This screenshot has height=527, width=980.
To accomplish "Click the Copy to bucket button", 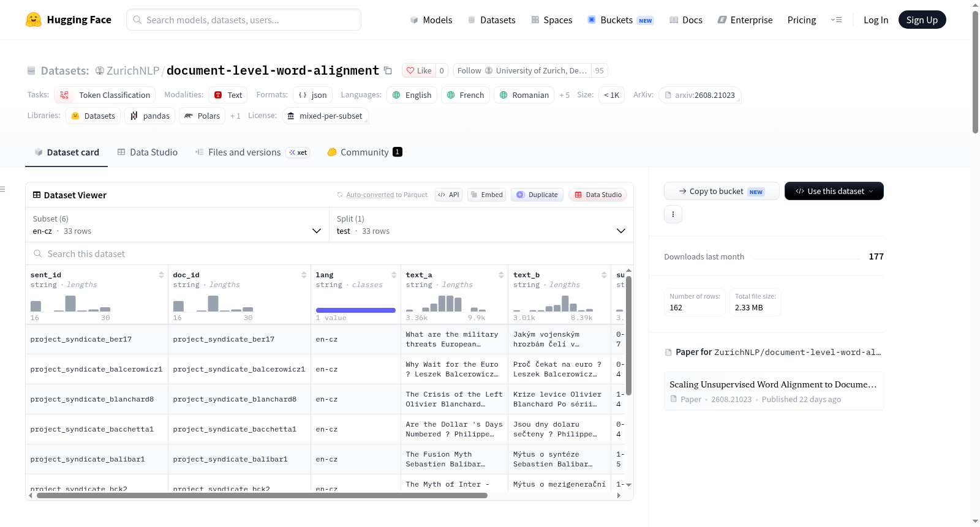I will tap(722, 191).
